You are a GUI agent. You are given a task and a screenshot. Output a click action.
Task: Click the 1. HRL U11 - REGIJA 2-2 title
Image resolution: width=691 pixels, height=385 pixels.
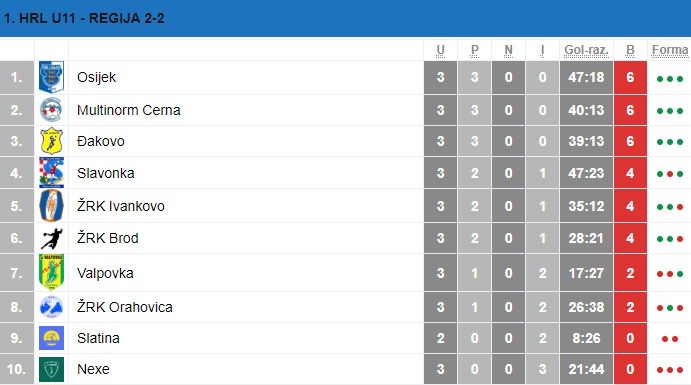(84, 18)
